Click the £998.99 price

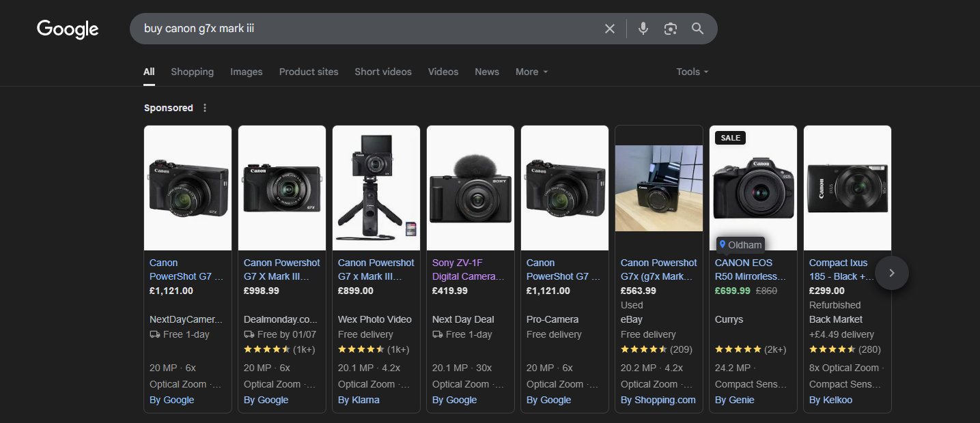click(262, 291)
